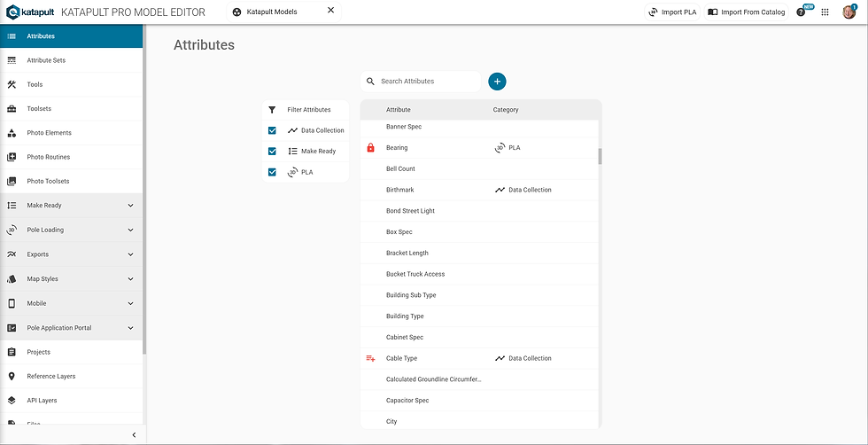Click the Toolsets toolbox icon
868x445 pixels.
click(x=12, y=109)
